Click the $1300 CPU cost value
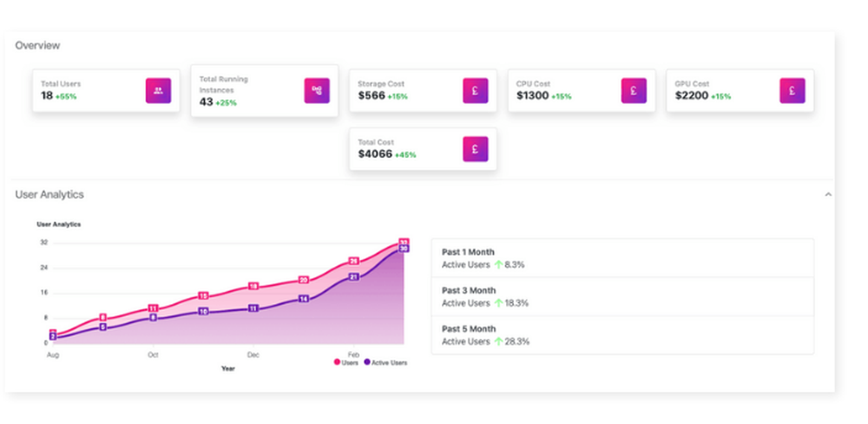Image resolution: width=868 pixels, height=424 pixels. [533, 95]
